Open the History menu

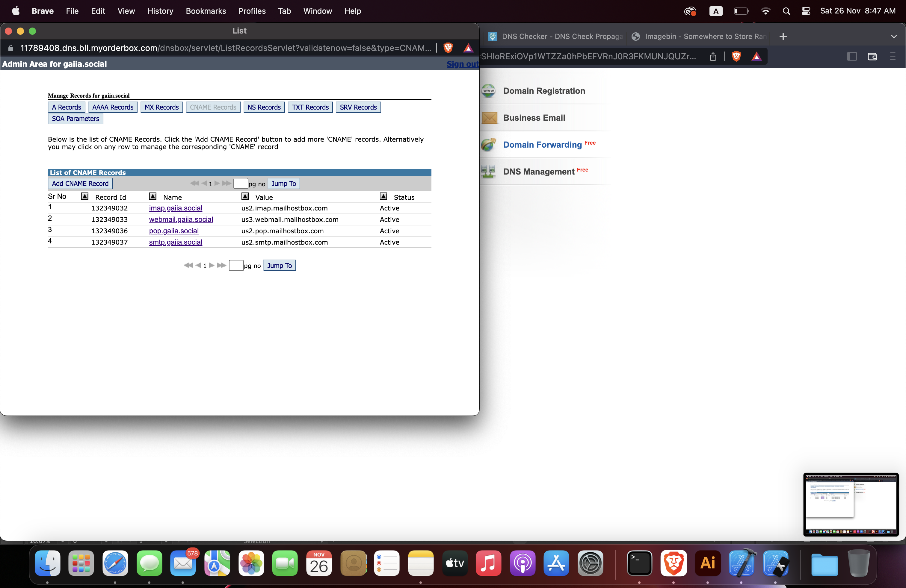coord(160,11)
